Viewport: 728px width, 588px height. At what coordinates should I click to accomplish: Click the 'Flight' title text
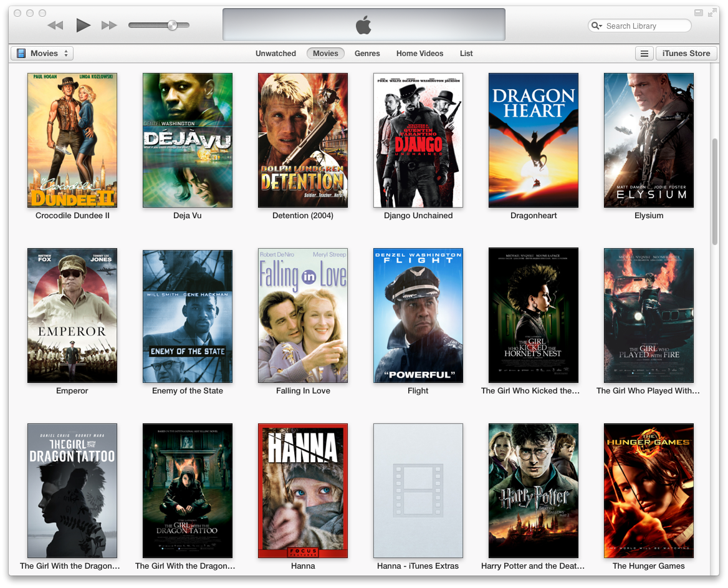(x=418, y=390)
